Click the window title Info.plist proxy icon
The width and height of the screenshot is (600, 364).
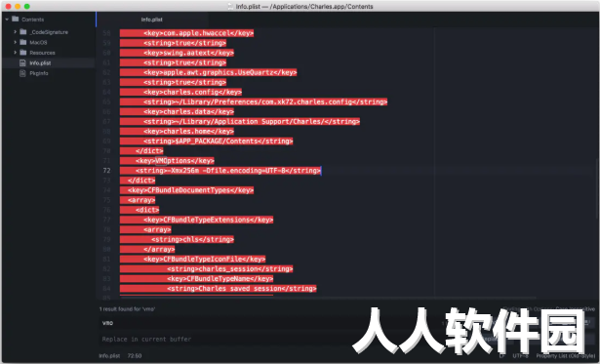tap(230, 7)
